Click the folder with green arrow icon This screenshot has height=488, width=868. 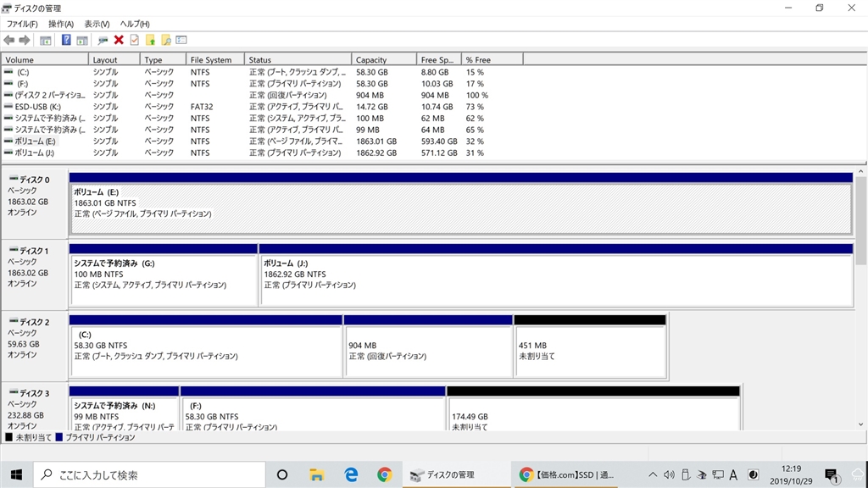(x=150, y=40)
